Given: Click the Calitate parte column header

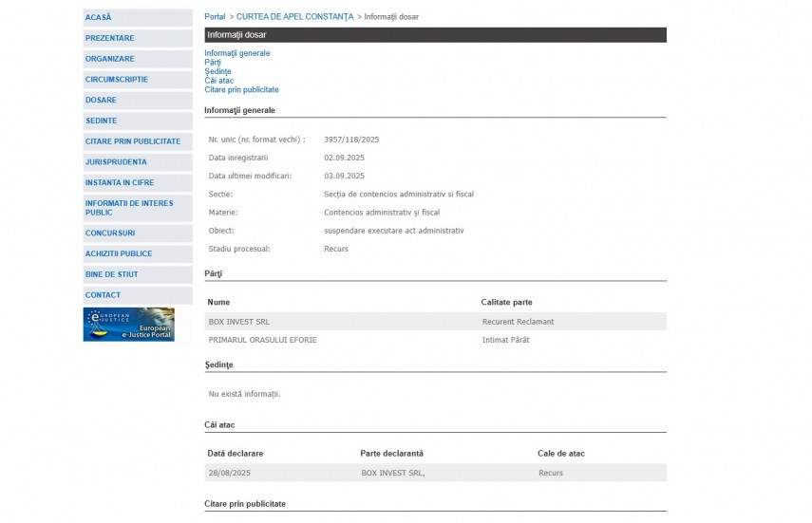Looking at the screenshot, I should tap(506, 303).
